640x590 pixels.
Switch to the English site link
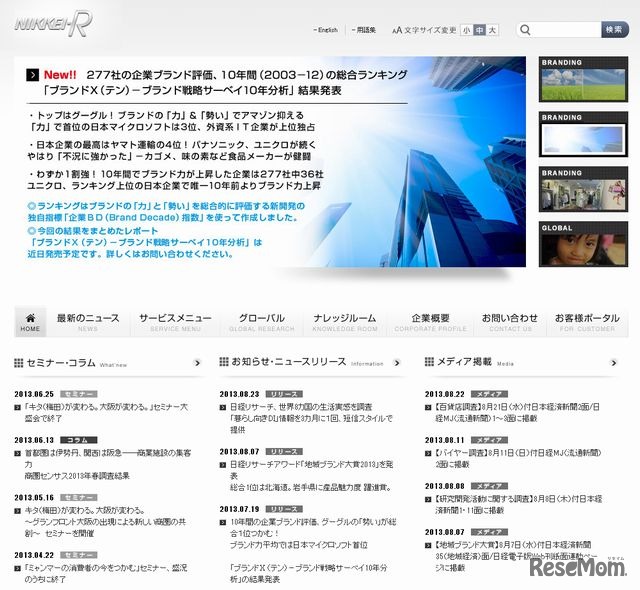click(326, 30)
